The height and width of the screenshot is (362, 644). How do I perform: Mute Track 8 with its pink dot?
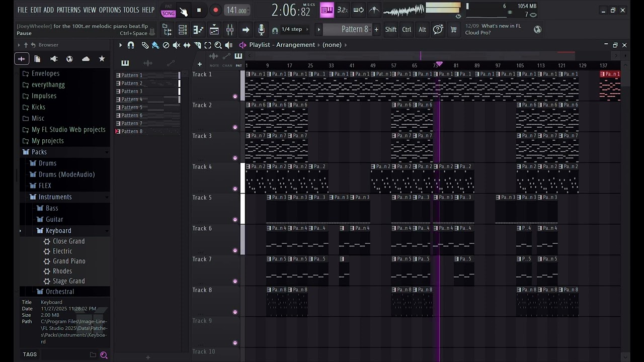pyautogui.click(x=235, y=312)
